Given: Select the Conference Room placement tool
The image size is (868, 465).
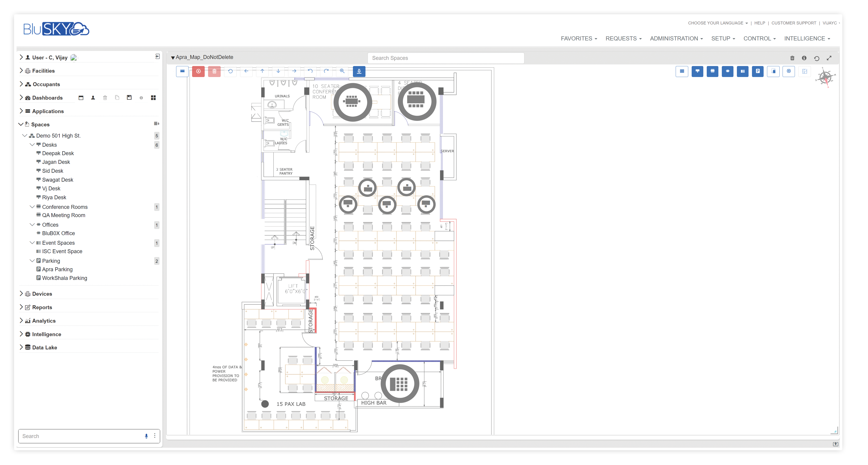Looking at the screenshot, I should (x=712, y=71).
